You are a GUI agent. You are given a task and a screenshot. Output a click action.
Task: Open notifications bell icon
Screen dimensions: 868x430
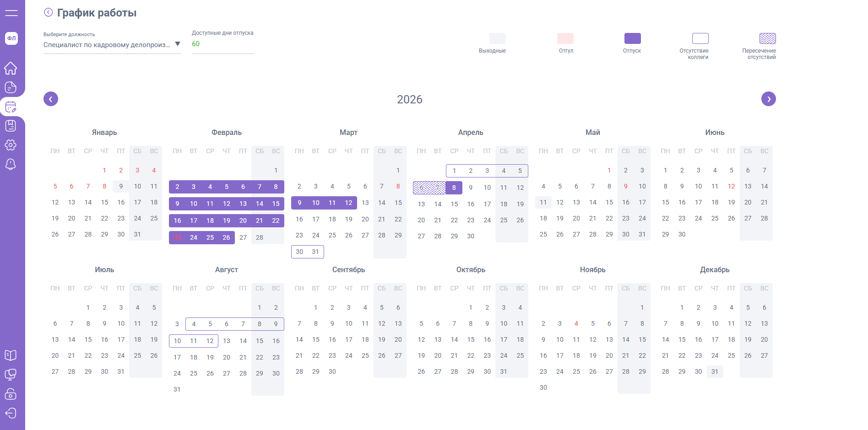pos(11,164)
